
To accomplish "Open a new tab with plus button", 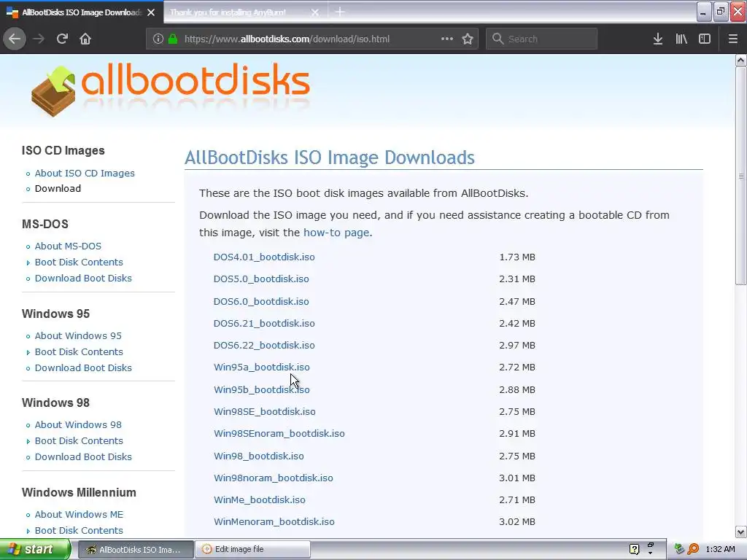I will coord(340,12).
